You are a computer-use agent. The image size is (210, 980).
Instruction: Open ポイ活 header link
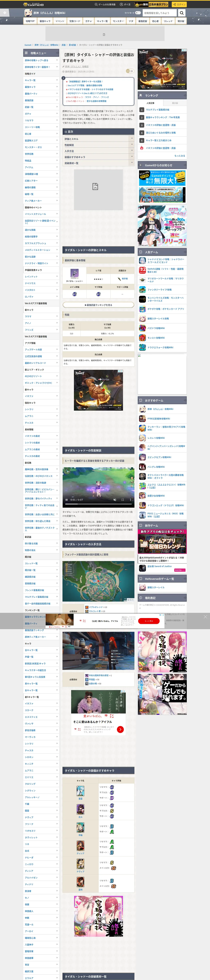pos(125,5)
